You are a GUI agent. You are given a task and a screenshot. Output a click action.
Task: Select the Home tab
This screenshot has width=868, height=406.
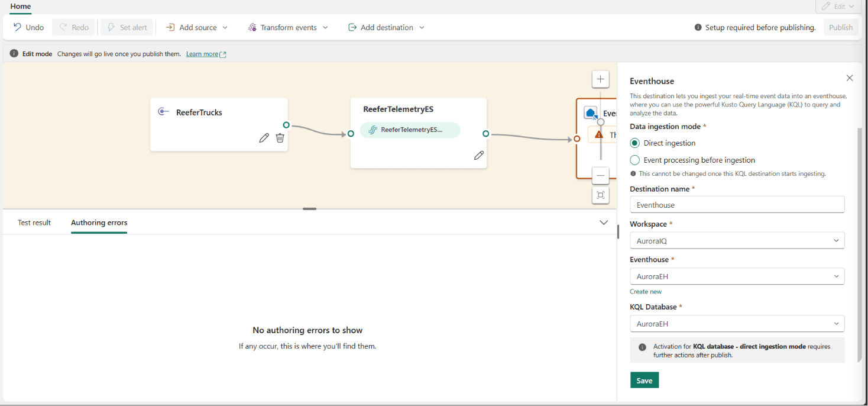(21, 7)
